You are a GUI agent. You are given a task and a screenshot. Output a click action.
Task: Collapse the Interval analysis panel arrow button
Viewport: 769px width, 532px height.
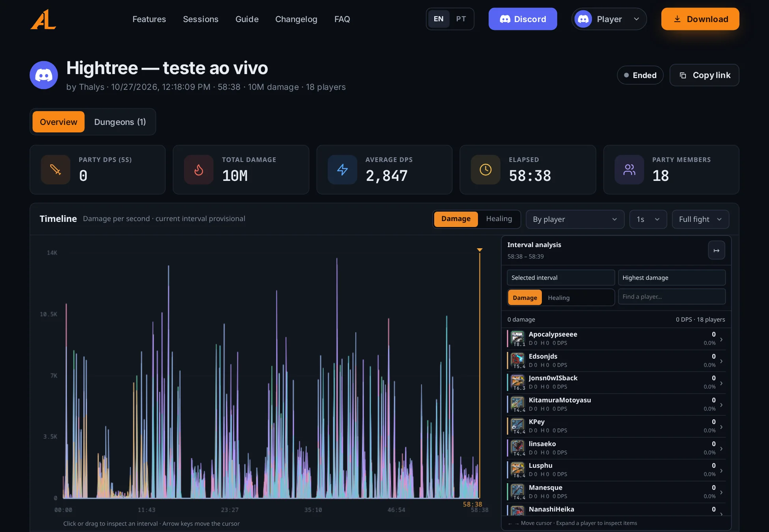click(x=717, y=250)
